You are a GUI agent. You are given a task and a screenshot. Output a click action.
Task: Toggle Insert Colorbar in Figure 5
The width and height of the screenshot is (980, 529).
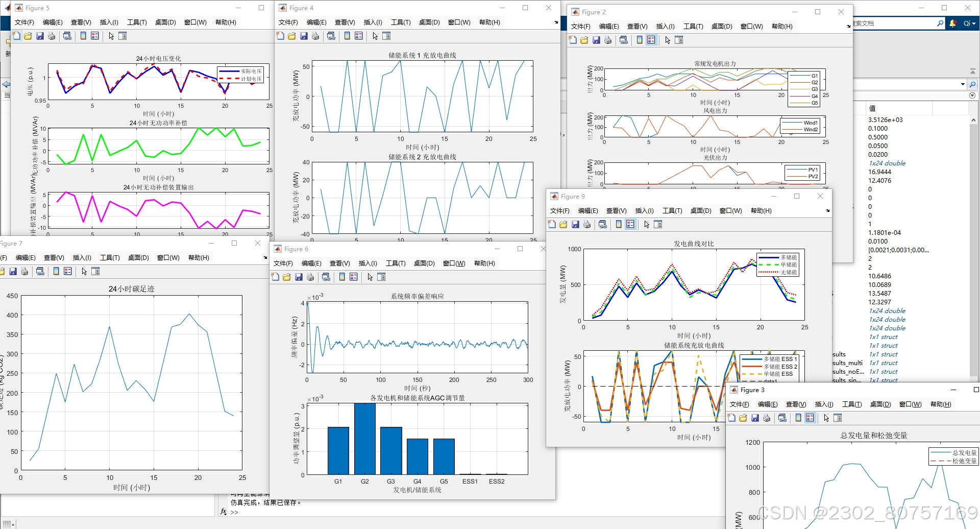pyautogui.click(x=83, y=36)
